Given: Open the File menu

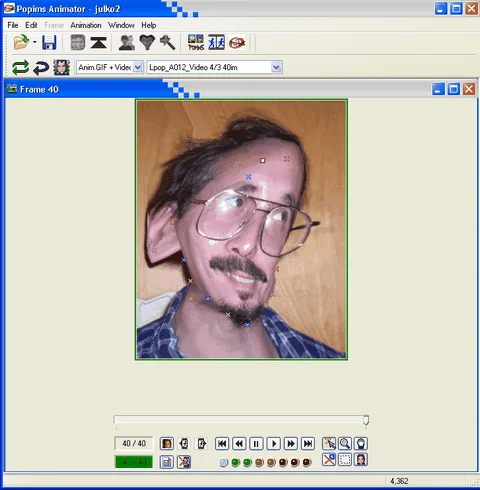Looking at the screenshot, I should [13, 25].
